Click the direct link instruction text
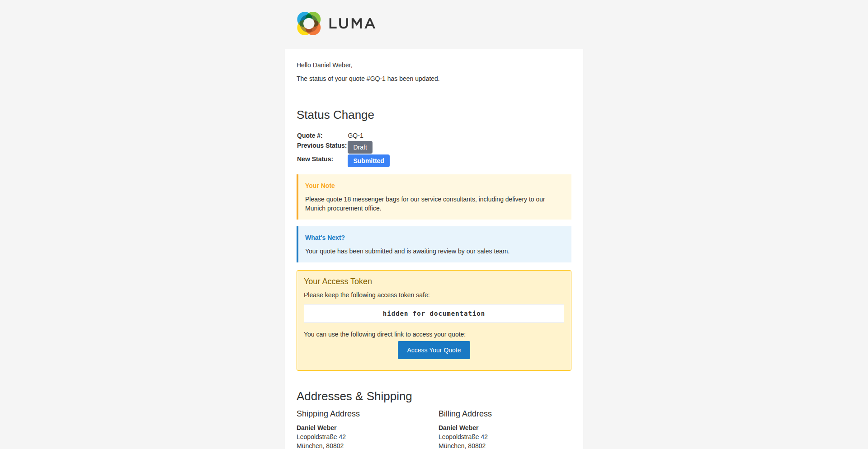This screenshot has height=449, width=868. pos(385,334)
